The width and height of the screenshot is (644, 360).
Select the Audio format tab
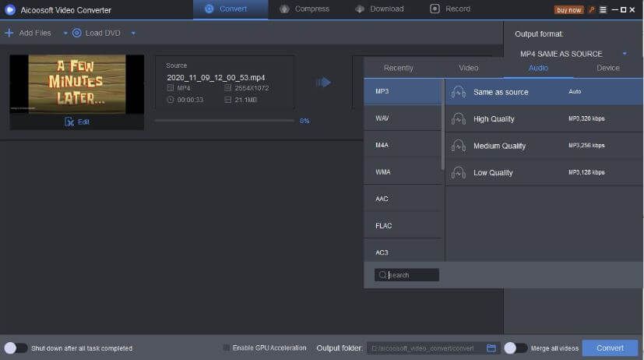point(538,68)
